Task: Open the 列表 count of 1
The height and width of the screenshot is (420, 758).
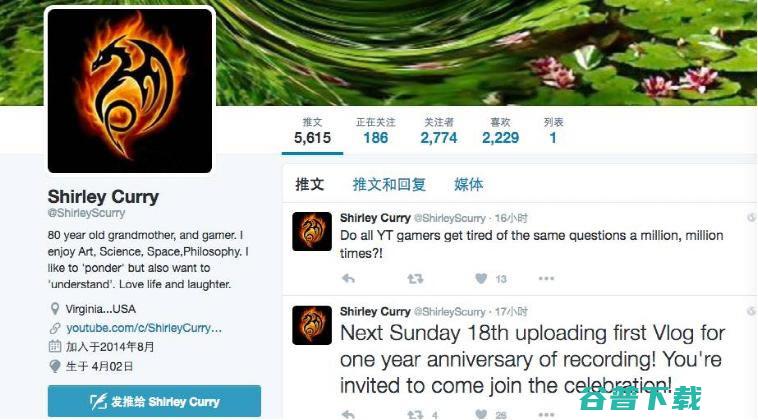Action: coord(554,131)
